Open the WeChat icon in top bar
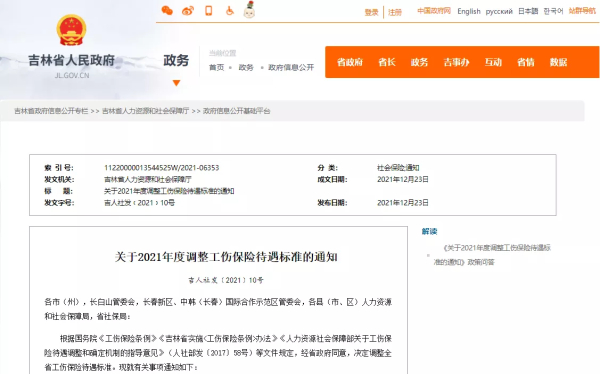The height and width of the screenshot is (374, 600). [x=167, y=11]
